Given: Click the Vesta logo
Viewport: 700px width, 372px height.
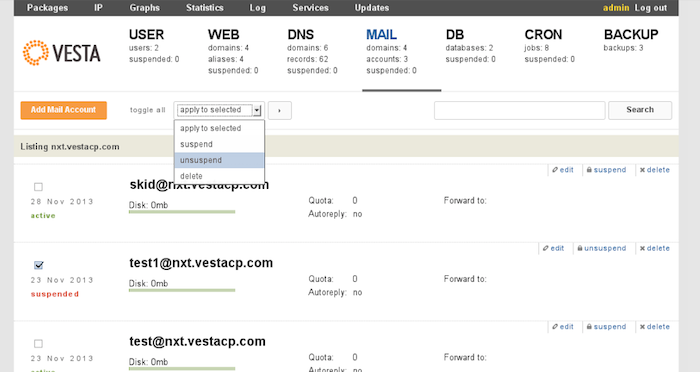Looking at the screenshot, I should pos(62,53).
